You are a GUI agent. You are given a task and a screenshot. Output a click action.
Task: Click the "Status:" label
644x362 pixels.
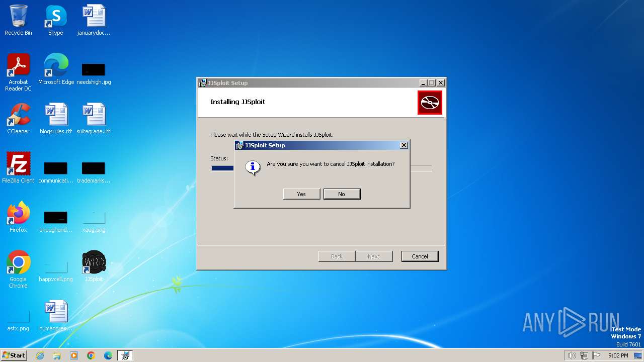point(219,158)
